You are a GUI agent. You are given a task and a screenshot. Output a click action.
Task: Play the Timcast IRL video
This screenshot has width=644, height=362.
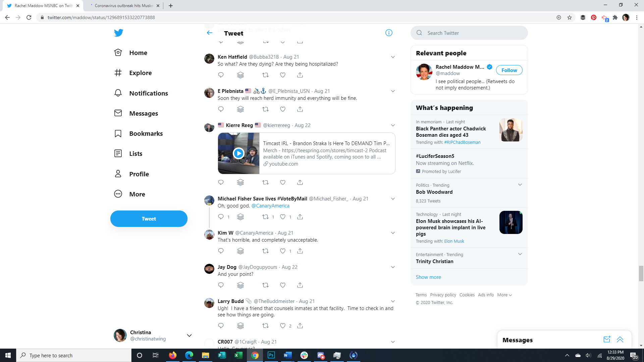pyautogui.click(x=238, y=154)
